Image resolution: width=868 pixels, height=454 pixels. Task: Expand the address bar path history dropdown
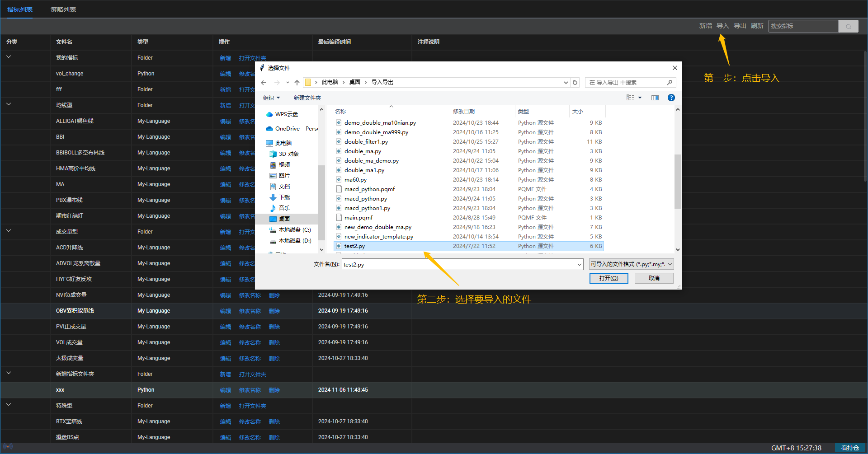(x=566, y=83)
